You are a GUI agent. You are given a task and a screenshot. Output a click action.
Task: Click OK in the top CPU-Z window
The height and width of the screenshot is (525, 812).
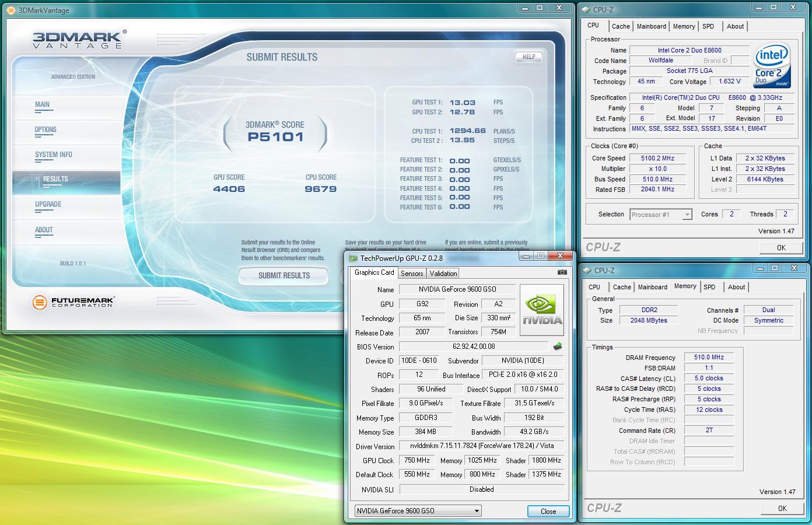(781, 247)
